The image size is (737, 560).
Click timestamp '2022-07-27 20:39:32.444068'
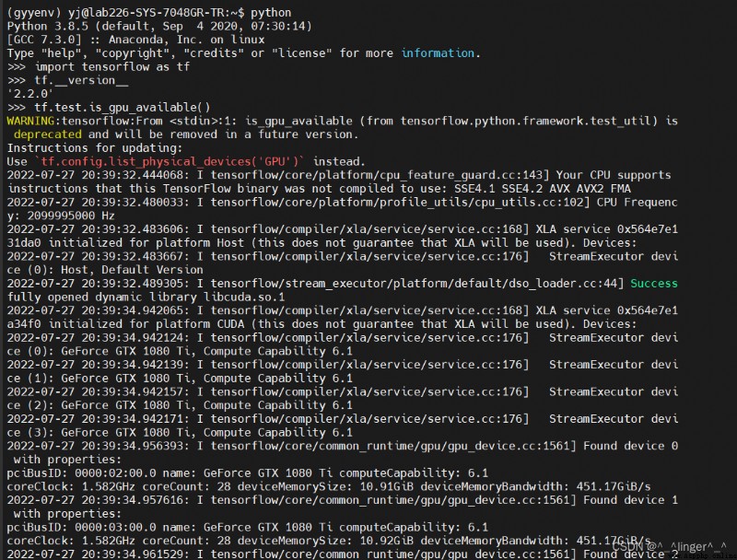tap(95, 175)
